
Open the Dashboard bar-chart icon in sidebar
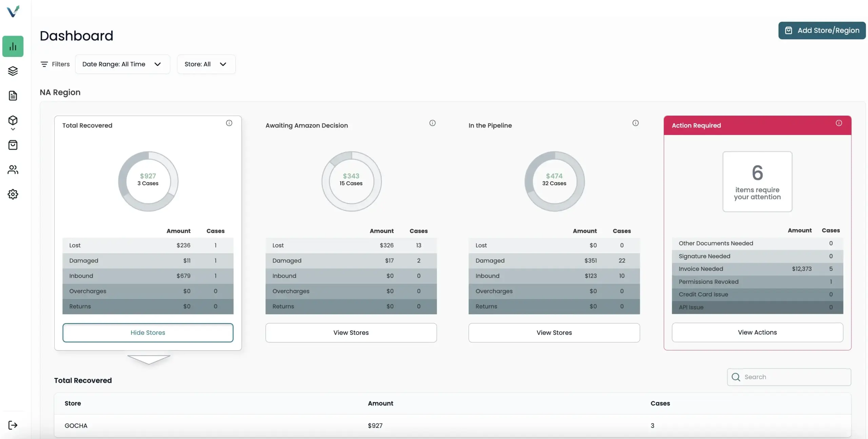tap(13, 46)
